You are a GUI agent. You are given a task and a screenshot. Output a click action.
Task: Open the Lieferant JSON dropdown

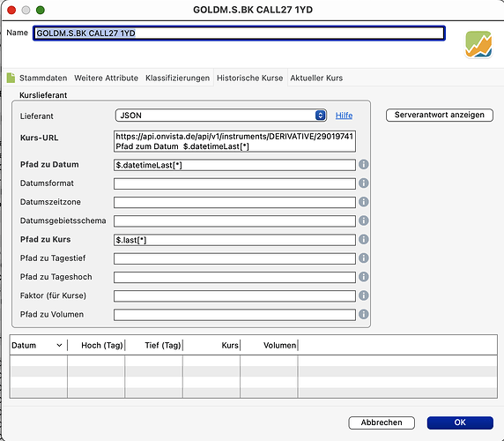point(221,116)
